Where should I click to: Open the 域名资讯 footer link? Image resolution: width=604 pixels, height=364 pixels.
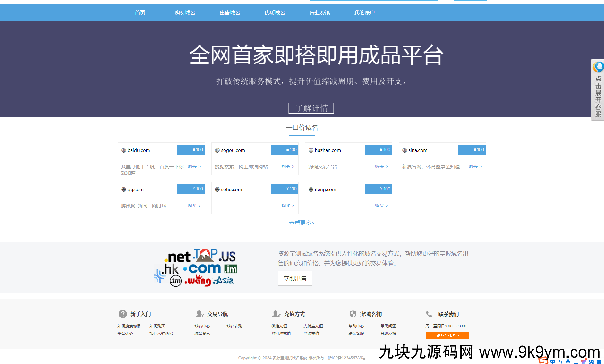[202, 334]
